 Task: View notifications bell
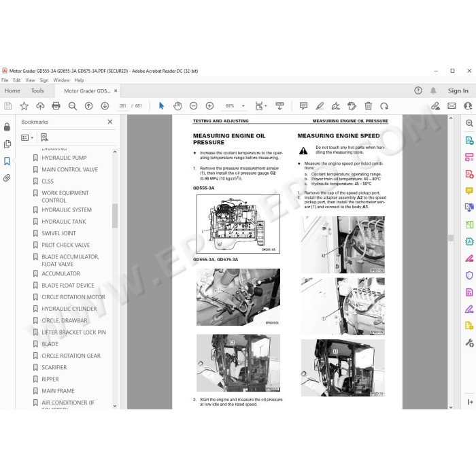[433, 90]
